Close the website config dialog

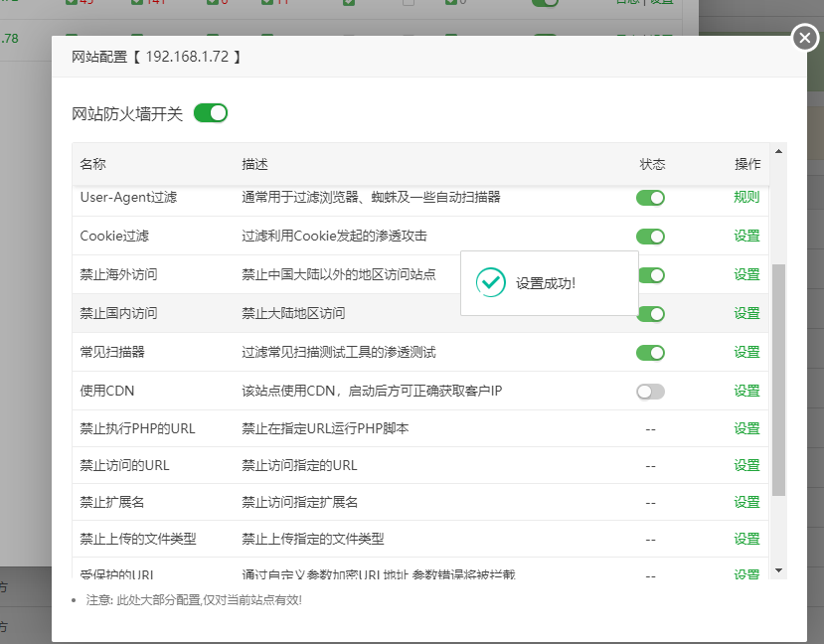(804, 38)
